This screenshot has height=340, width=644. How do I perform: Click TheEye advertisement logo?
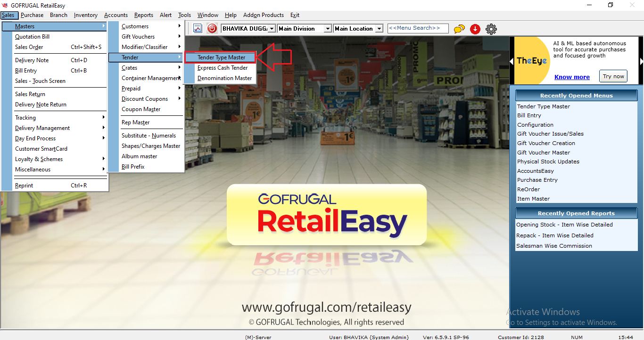point(532,61)
